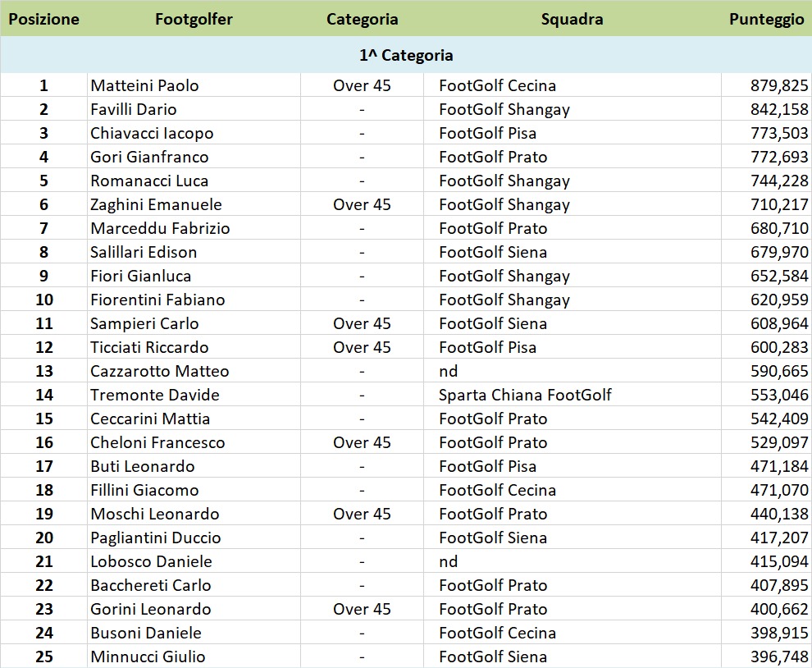Select the Posizione column header

(x=44, y=19)
